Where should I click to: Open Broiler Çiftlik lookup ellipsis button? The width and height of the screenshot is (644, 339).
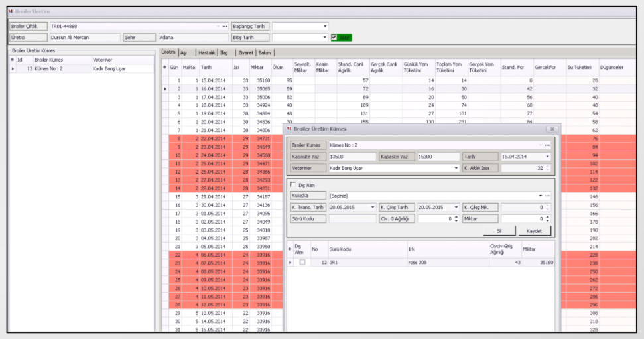pos(225,27)
